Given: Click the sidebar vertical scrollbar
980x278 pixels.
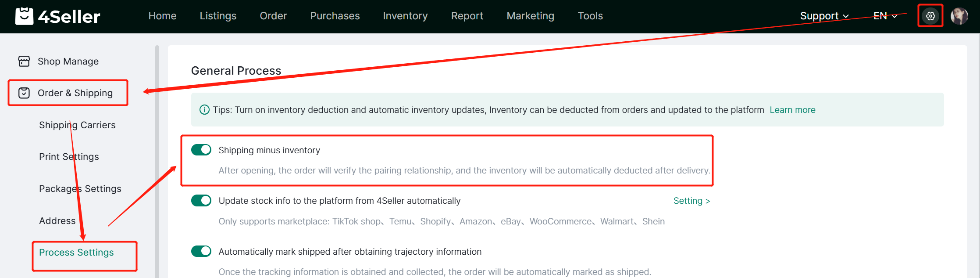Looking at the screenshot, I should click(157, 162).
